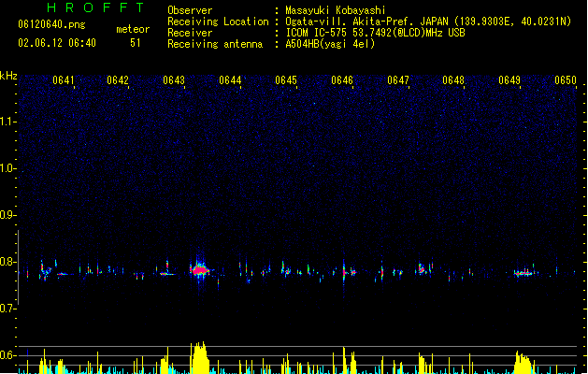Click the 0641 time marker
The height and width of the screenshot is (374, 588).
point(64,80)
